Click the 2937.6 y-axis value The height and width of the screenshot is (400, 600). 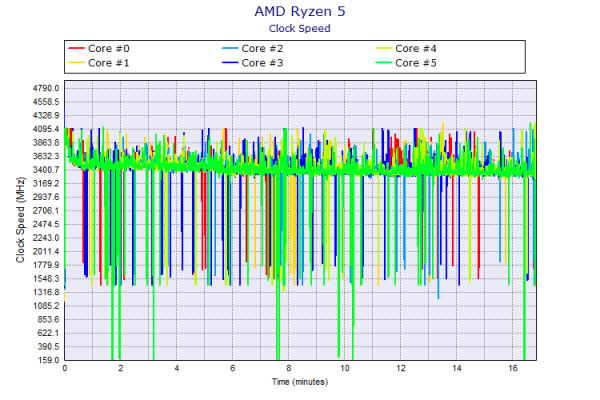[x=46, y=197]
